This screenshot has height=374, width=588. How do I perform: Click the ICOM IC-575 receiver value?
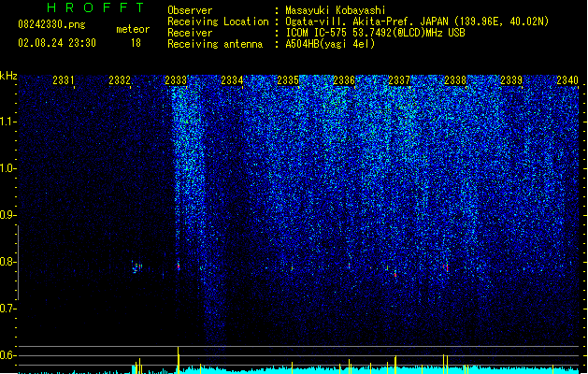click(375, 33)
